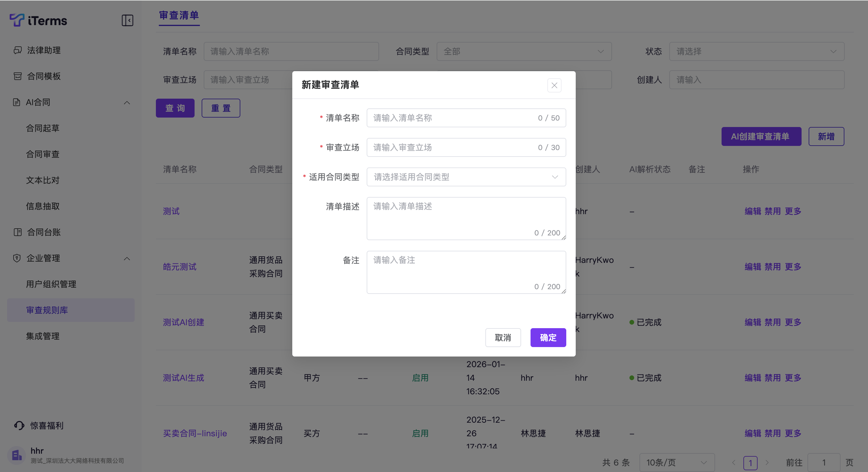Image resolution: width=868 pixels, height=472 pixels.
Task: Click the 惊喜福利 headset icon
Action: pos(19,425)
